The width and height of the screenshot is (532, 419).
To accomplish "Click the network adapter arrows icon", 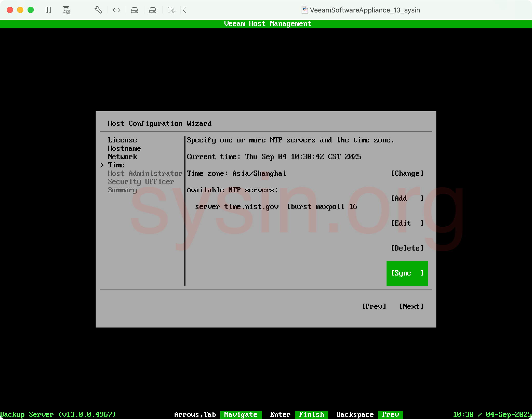I will [116, 10].
